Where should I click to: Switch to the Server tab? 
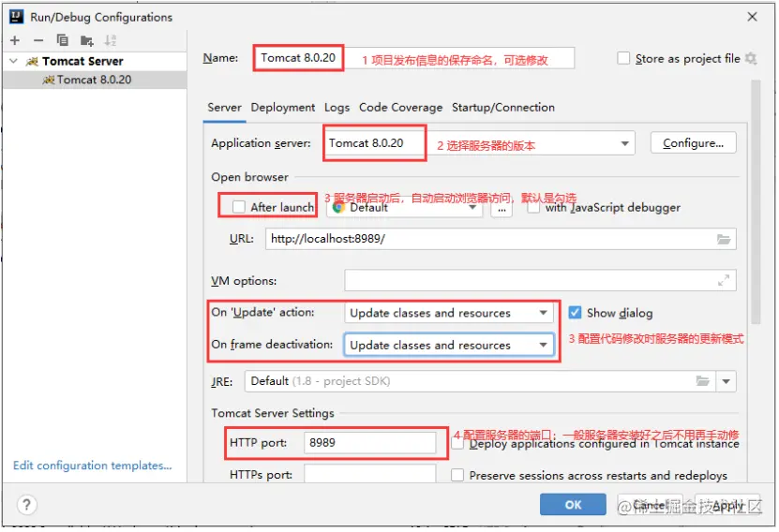coord(225,108)
